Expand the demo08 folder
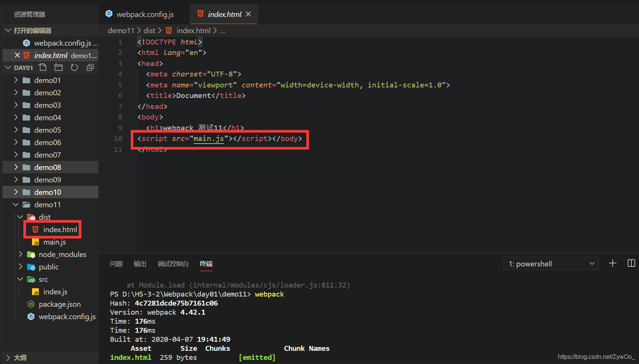639x364 pixels. click(x=16, y=167)
